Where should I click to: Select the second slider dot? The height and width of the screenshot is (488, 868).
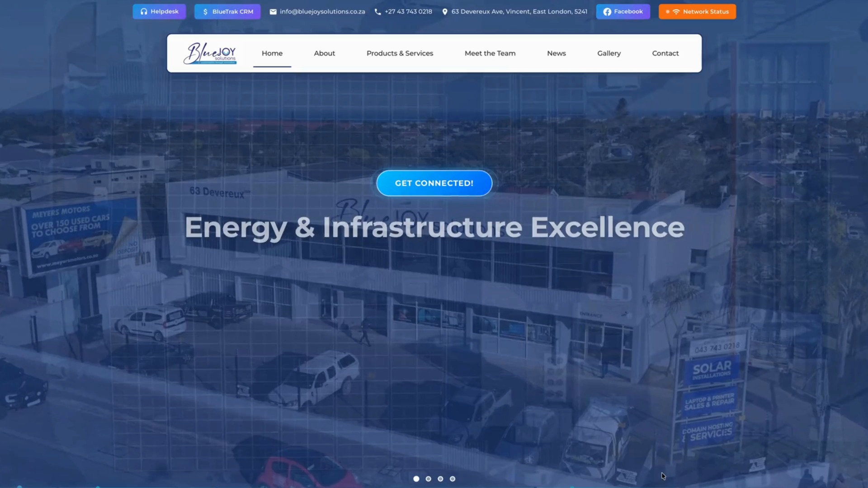429,479
